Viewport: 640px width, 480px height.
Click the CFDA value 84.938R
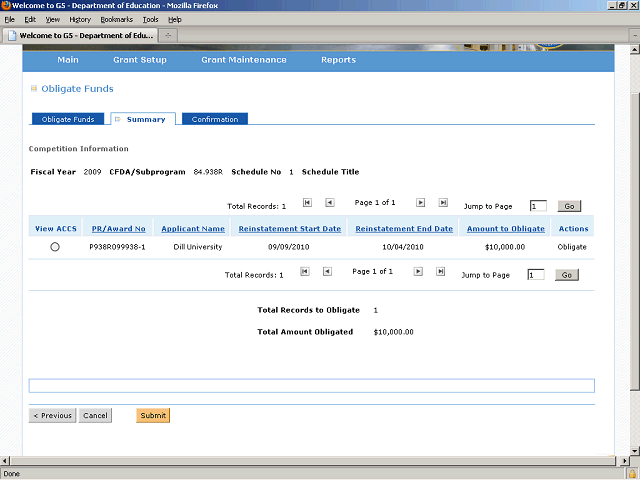point(208,172)
